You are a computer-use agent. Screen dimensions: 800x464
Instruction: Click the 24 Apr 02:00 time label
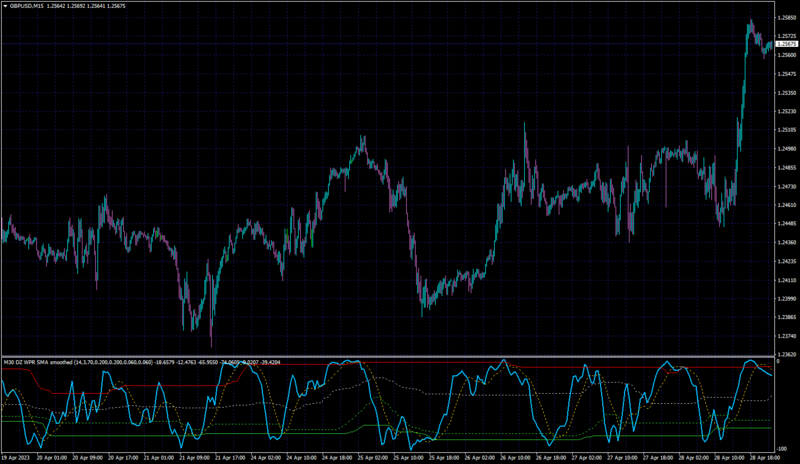click(x=266, y=458)
